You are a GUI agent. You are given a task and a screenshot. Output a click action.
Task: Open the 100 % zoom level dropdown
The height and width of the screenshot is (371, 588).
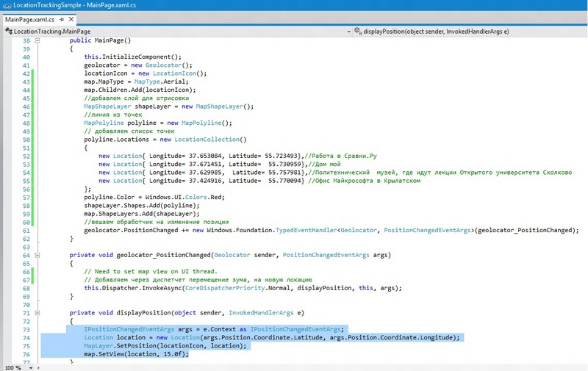tap(31, 368)
